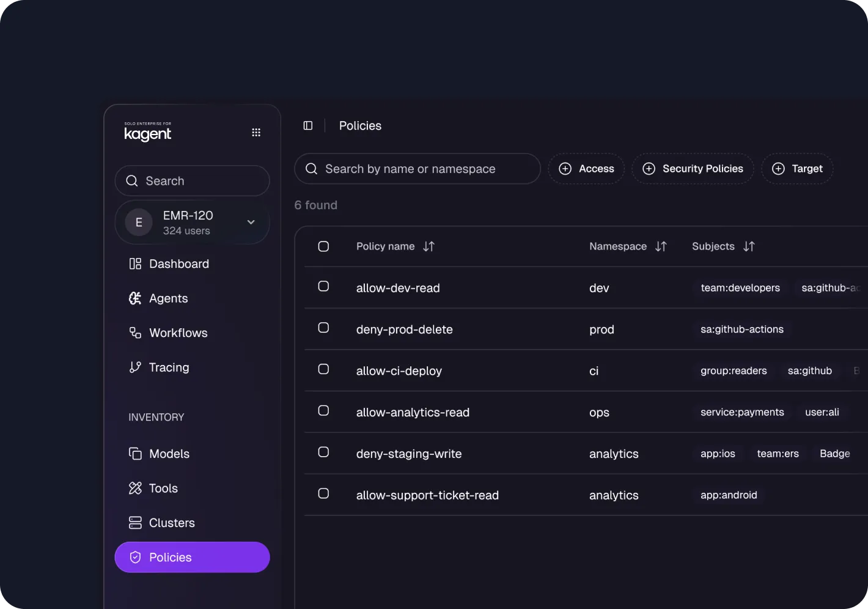Click the Models stack icon

click(135, 454)
